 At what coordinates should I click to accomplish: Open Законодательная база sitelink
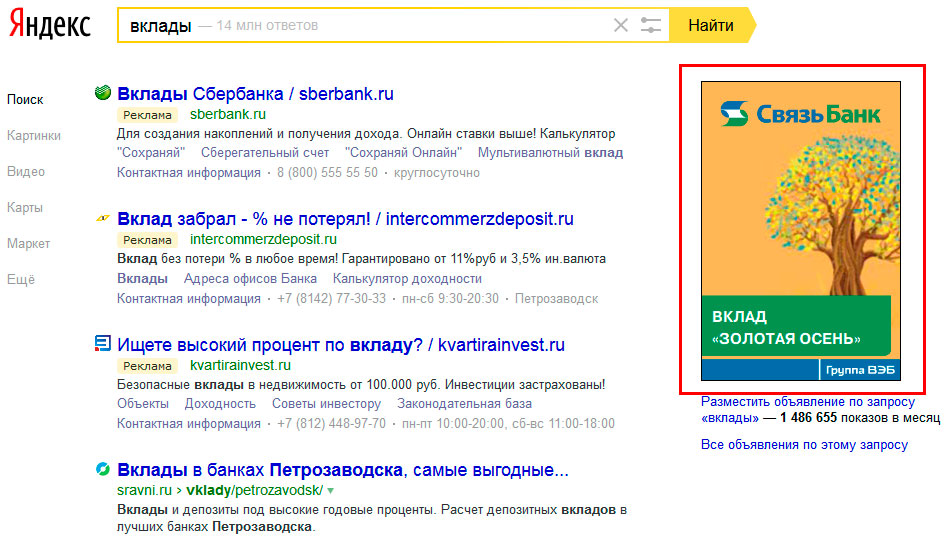(465, 404)
